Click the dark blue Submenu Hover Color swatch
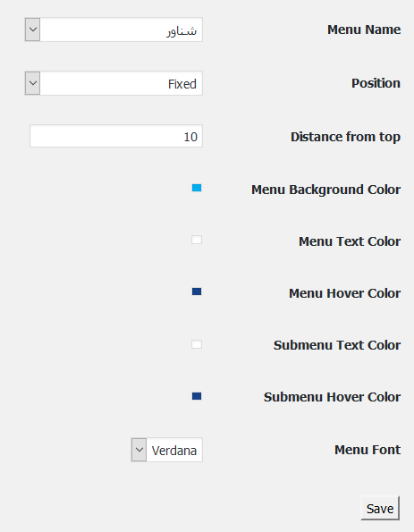The width and height of the screenshot is (414, 532). (197, 396)
